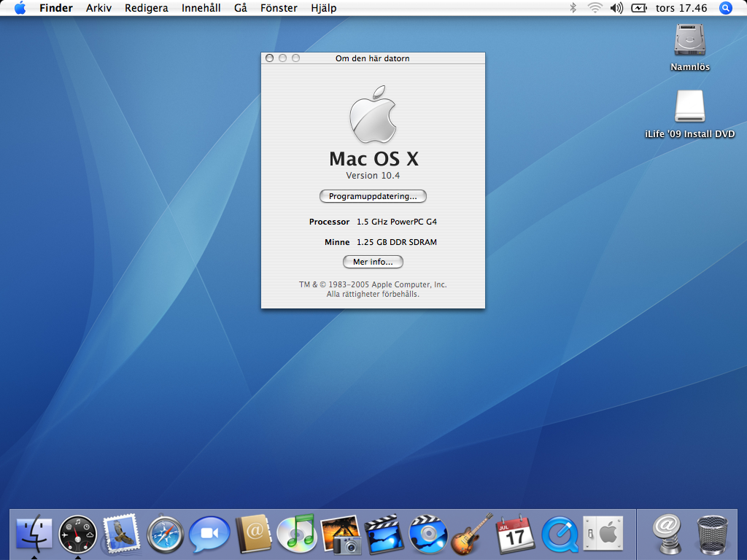Screen dimensions: 747x560
Task: Open the Arkiv menu
Action: (x=98, y=8)
